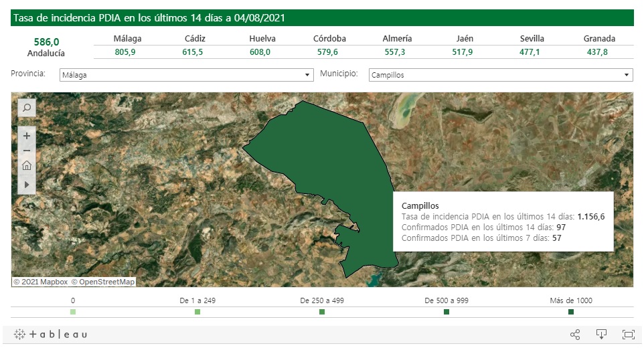Select the Más de 1000 swatch
Viewport: 644px width, 356px height.
(x=571, y=312)
